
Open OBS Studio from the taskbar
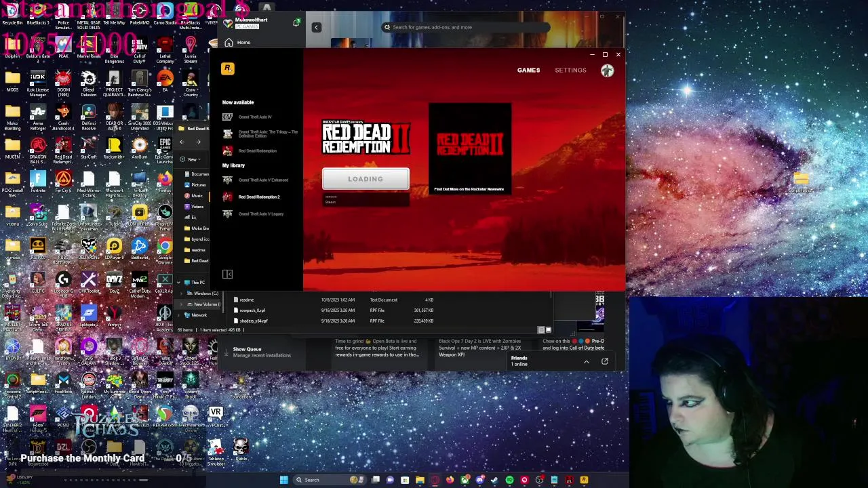(x=539, y=480)
